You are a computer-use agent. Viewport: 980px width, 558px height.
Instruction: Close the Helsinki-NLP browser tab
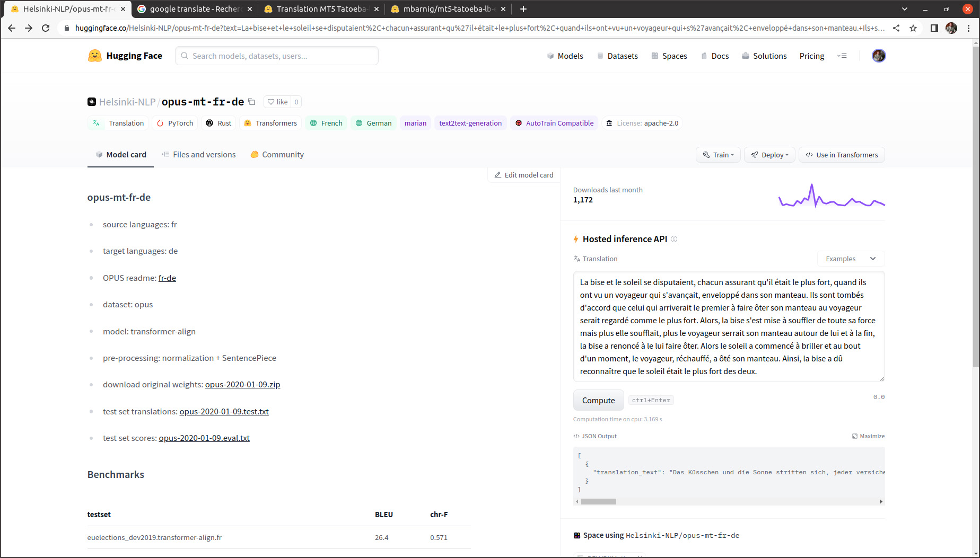click(123, 9)
